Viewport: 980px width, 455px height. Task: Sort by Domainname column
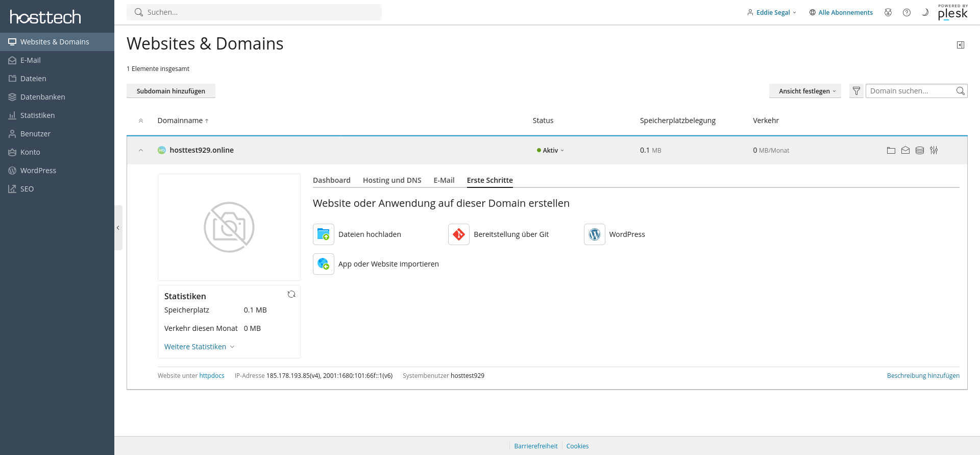coord(183,121)
